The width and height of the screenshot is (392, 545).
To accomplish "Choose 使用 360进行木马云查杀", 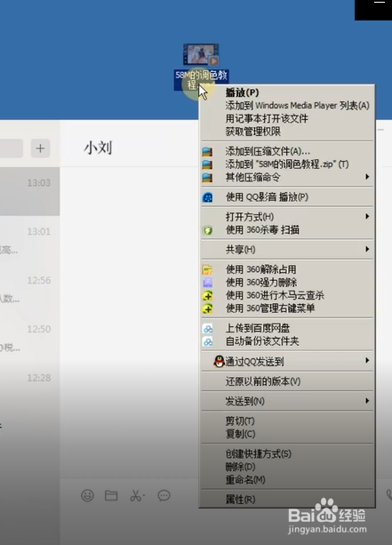I will coord(287,295).
